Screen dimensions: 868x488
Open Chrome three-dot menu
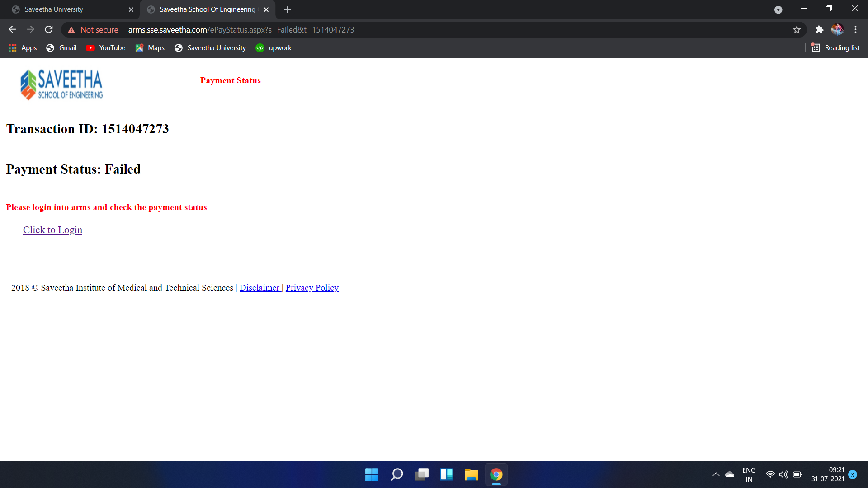click(855, 30)
